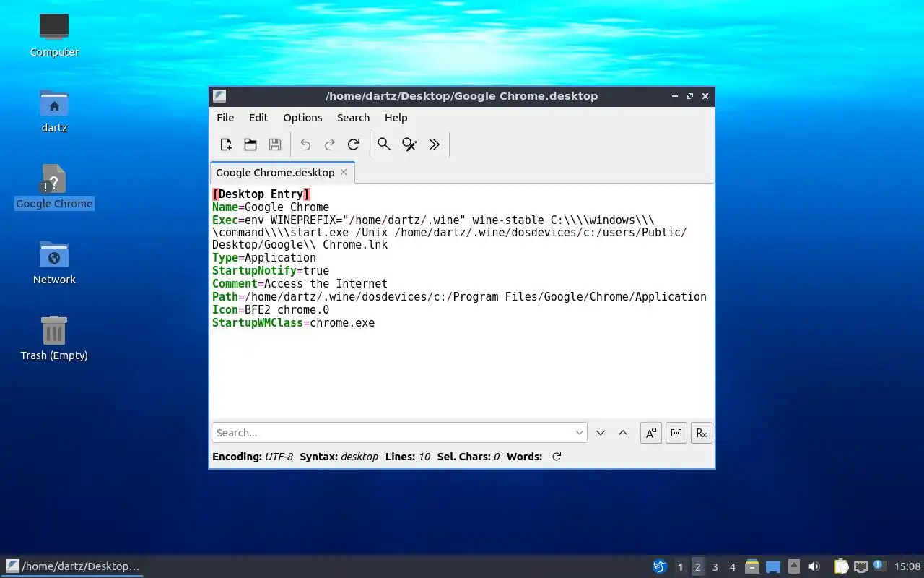Image resolution: width=924 pixels, height=578 pixels.
Task: Click the Replace magnifier-with-pencil icon
Action: coord(409,144)
